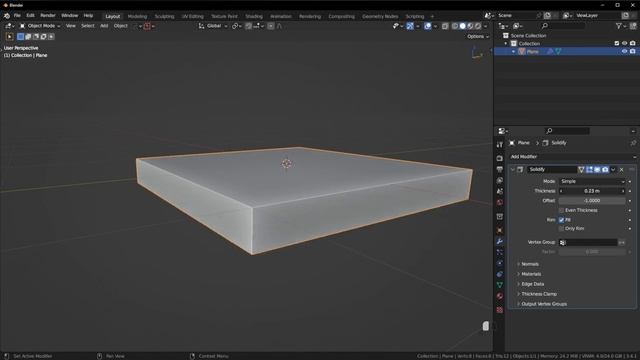Toggle snapping magnet in header
640x360 pixels.
[x=248, y=26]
